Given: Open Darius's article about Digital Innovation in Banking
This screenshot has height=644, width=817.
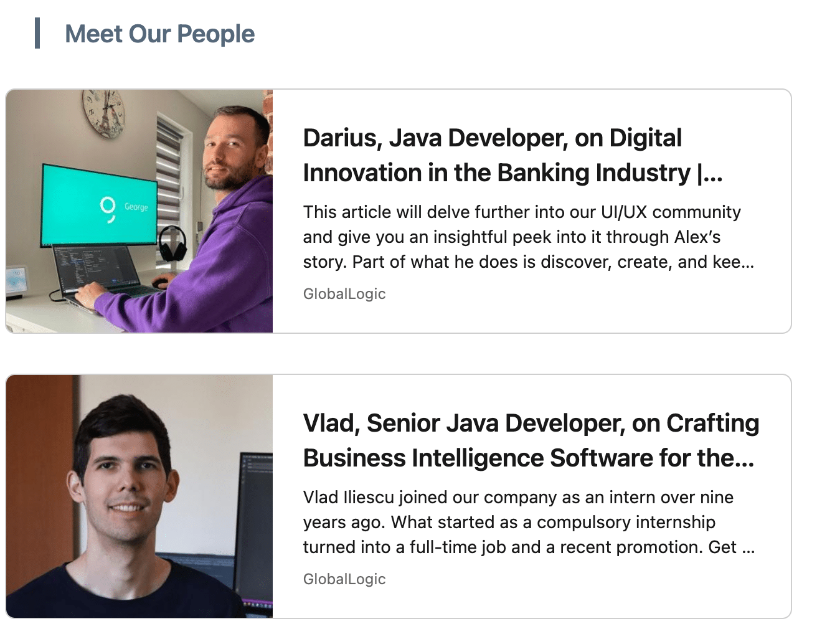Looking at the screenshot, I should 492,156.
